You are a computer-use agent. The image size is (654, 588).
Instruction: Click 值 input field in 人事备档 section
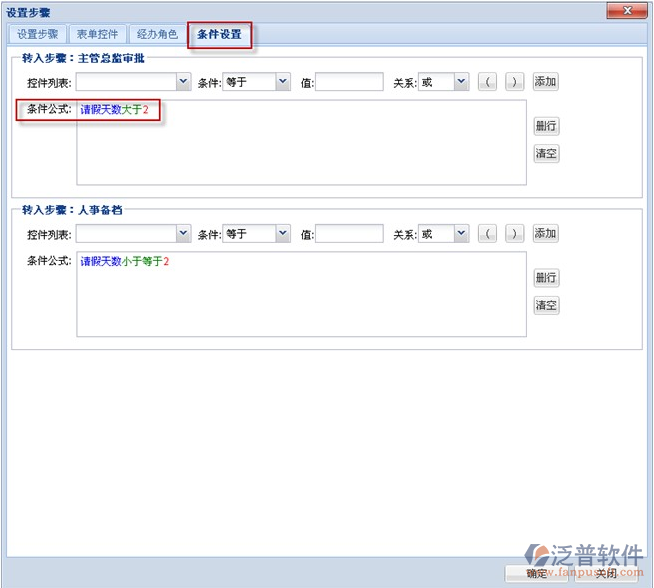349,234
